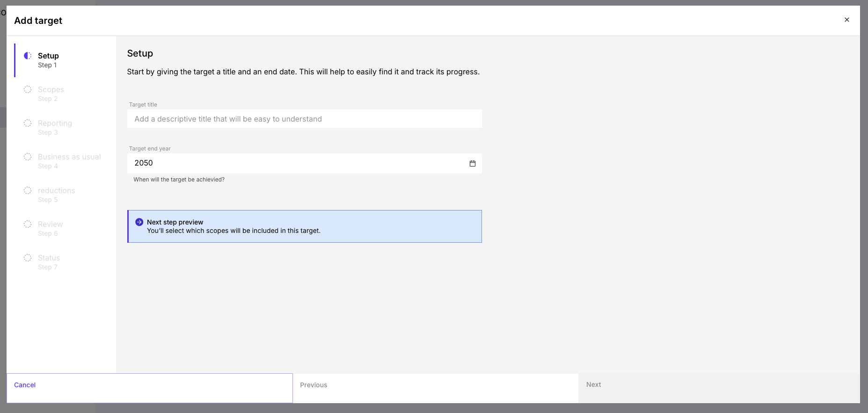
Task: Click the Setup step progress icon
Action: pyautogui.click(x=28, y=56)
